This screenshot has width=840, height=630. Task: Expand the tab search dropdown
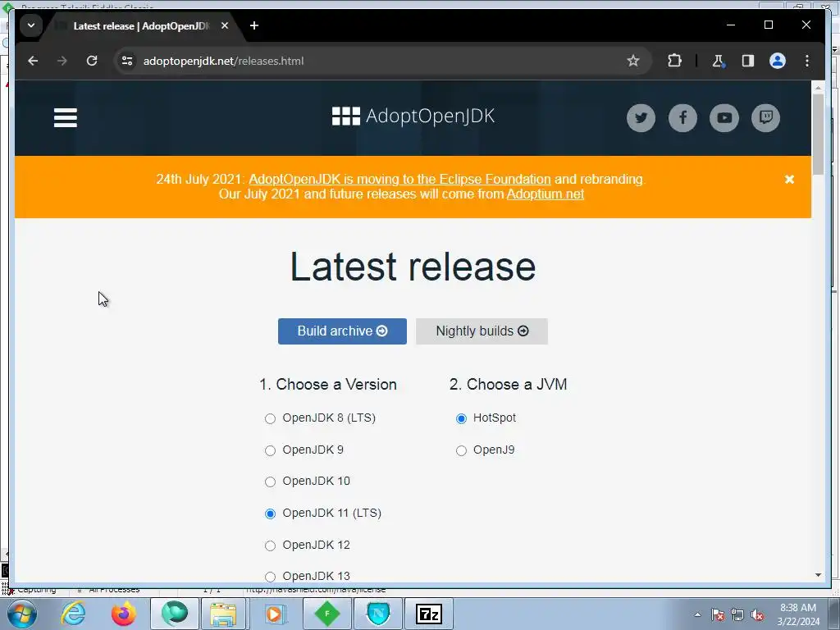pos(31,25)
